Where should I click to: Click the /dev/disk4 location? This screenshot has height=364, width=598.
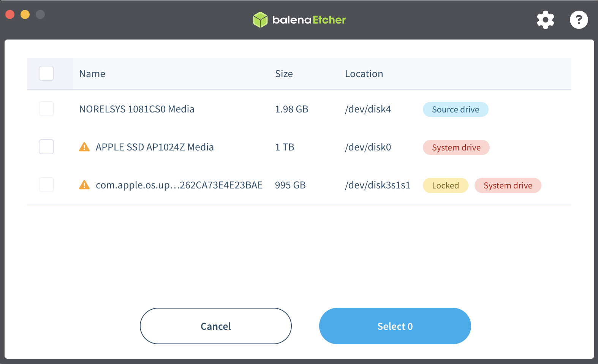coord(368,109)
